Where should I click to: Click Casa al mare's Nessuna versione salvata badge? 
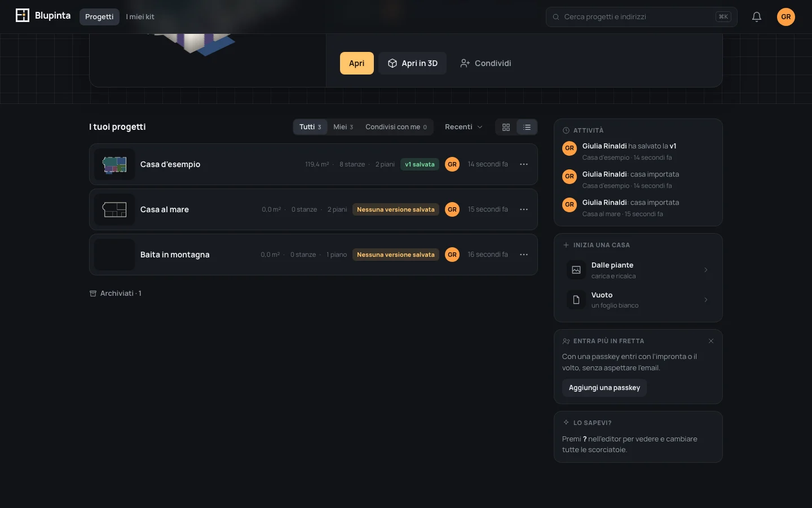pos(396,209)
